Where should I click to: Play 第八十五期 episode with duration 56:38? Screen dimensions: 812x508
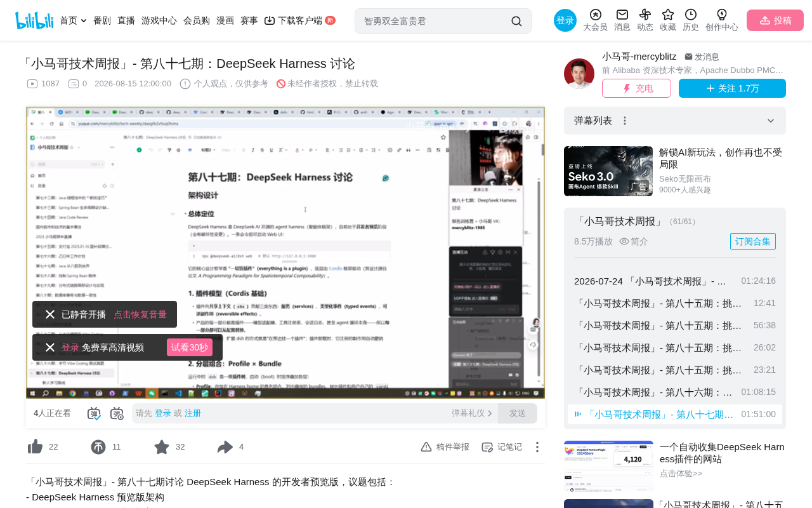click(x=675, y=325)
